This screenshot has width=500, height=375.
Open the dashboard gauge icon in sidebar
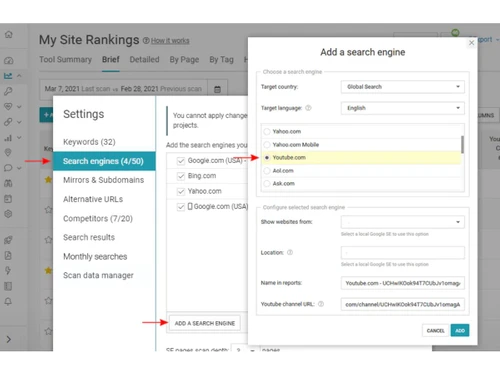tap(9, 60)
